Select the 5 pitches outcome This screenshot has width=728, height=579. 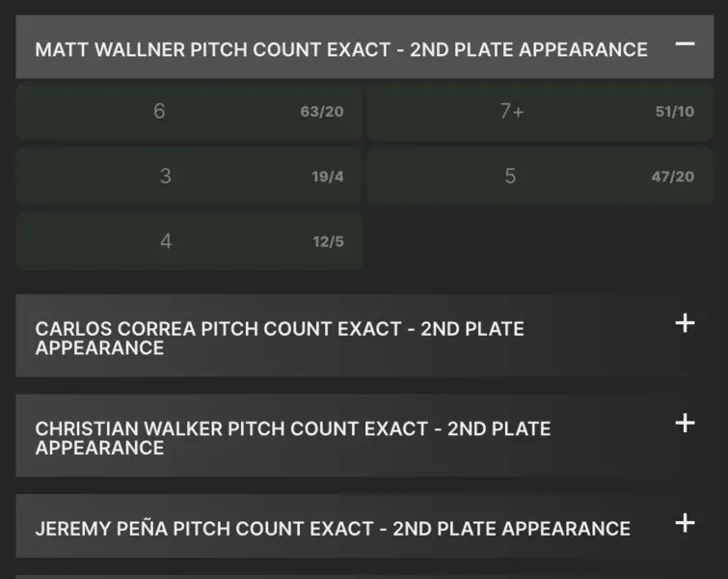510,177
